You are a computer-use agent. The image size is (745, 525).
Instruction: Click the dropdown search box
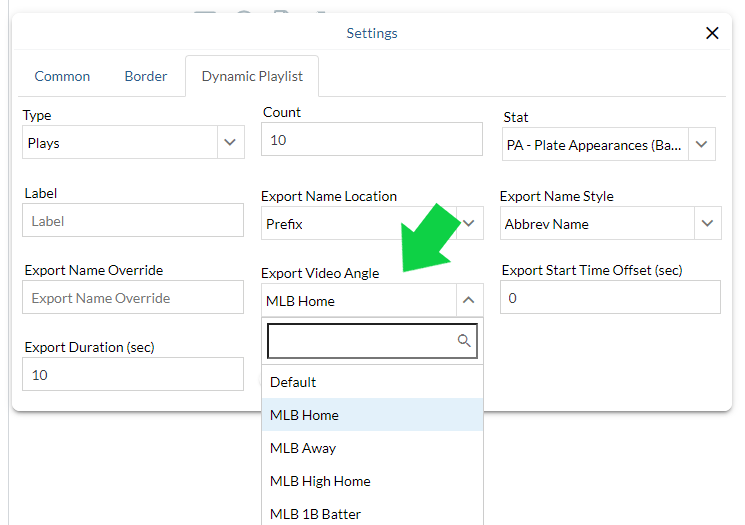click(362, 341)
